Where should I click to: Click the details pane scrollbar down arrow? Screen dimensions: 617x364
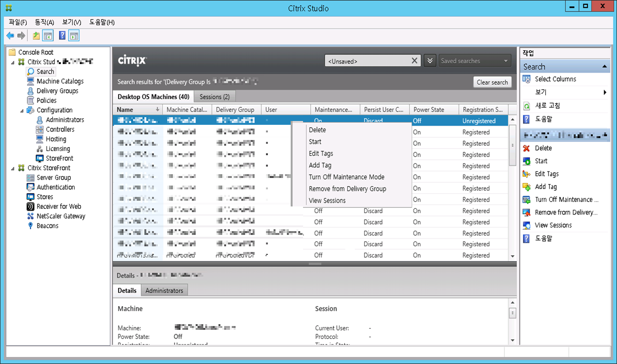coord(513,340)
